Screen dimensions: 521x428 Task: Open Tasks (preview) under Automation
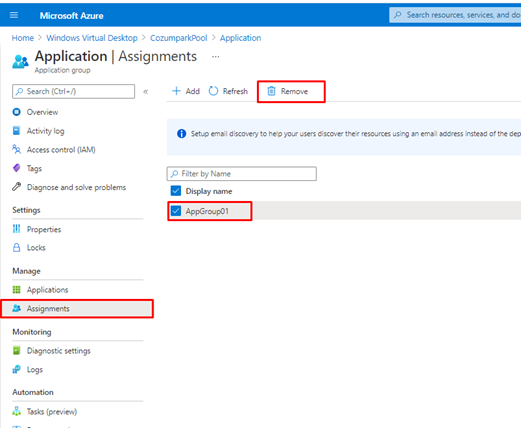pos(52,412)
